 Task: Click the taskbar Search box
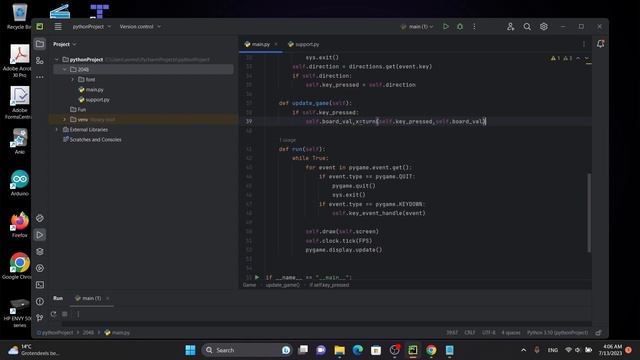point(247,350)
